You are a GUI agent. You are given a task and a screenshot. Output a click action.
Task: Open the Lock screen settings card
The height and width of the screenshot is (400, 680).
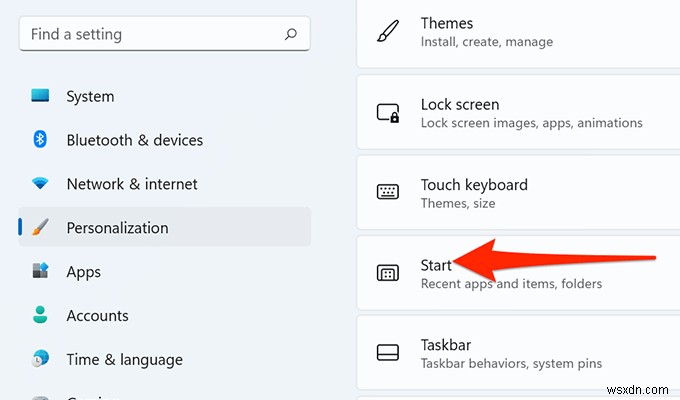pos(518,112)
